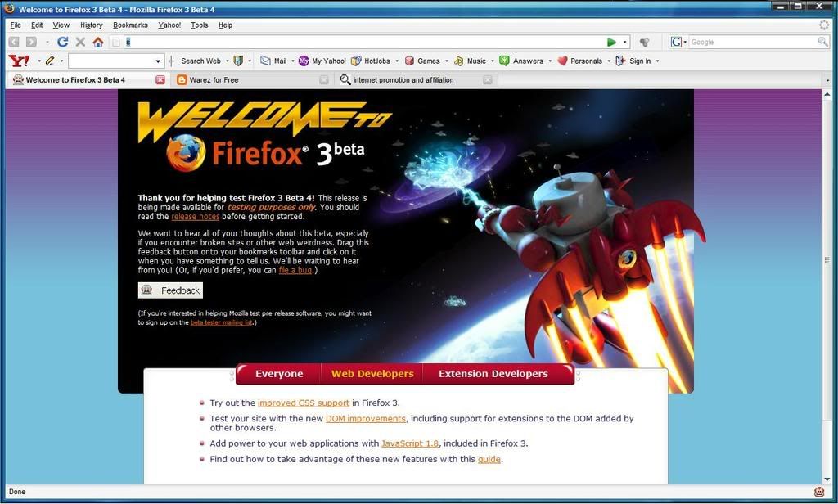Click the page scrollbar down arrow

point(827,479)
